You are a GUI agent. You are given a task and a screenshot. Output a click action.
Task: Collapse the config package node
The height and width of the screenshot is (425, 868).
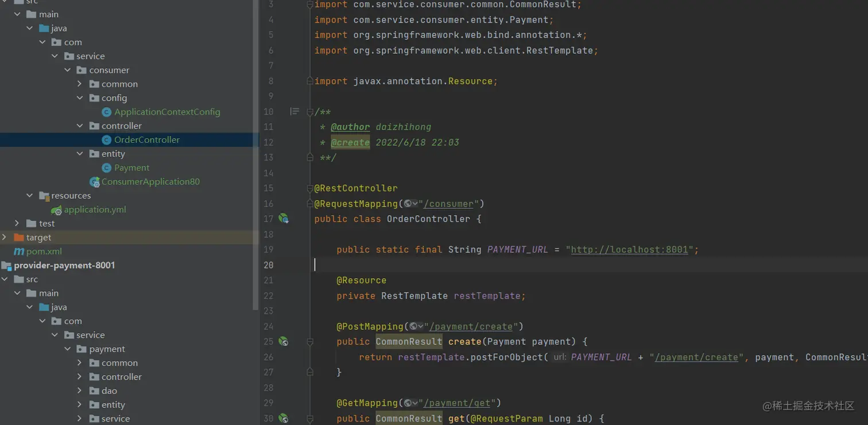pos(80,98)
